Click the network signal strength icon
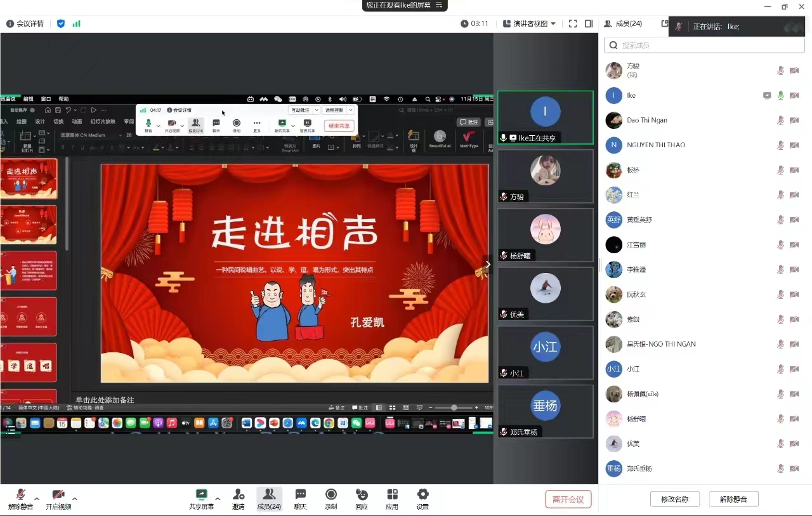 point(76,23)
